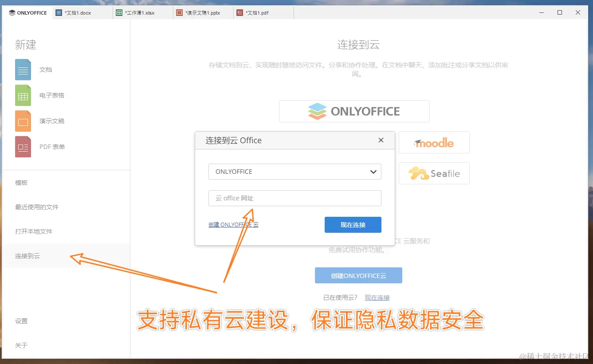This screenshot has width=593, height=364.
Task: Create a new document via the blue icon
Action: click(23, 70)
